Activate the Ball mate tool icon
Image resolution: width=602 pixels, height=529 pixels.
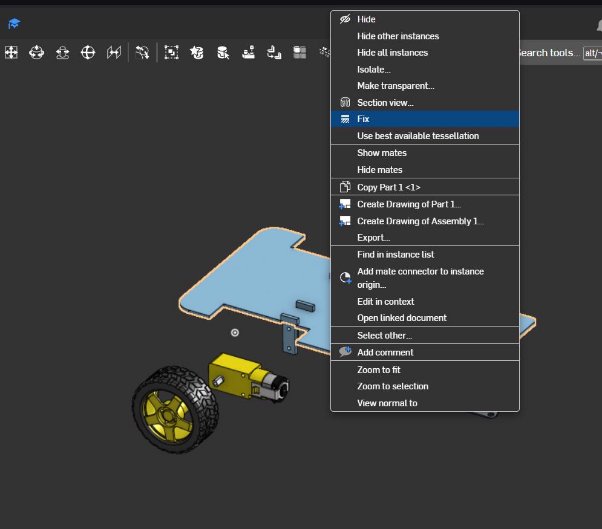pos(88,52)
